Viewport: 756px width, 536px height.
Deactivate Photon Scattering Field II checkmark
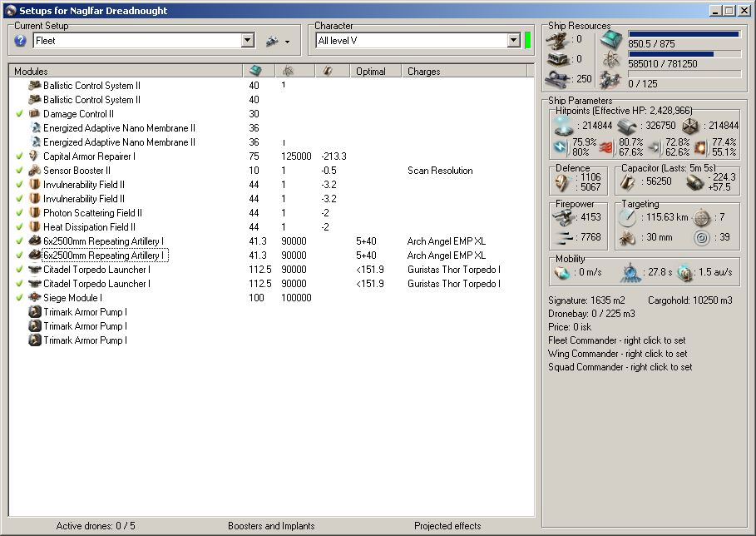20,212
